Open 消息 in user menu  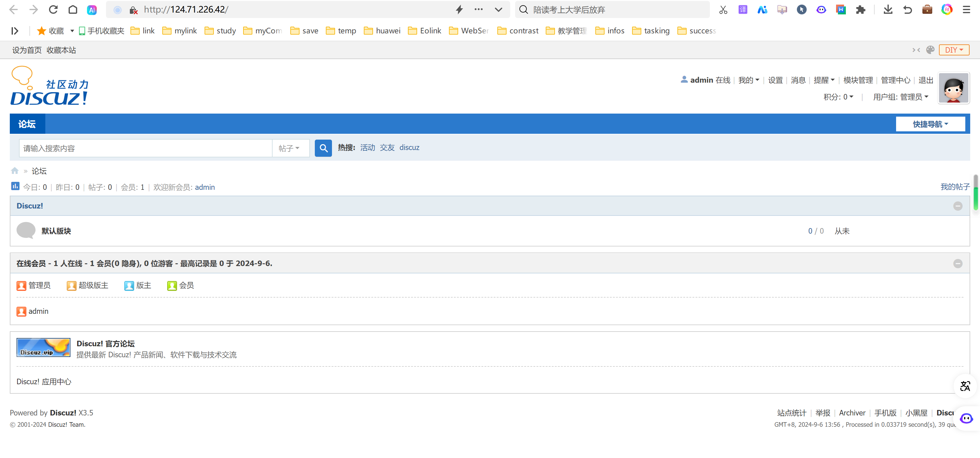click(798, 80)
